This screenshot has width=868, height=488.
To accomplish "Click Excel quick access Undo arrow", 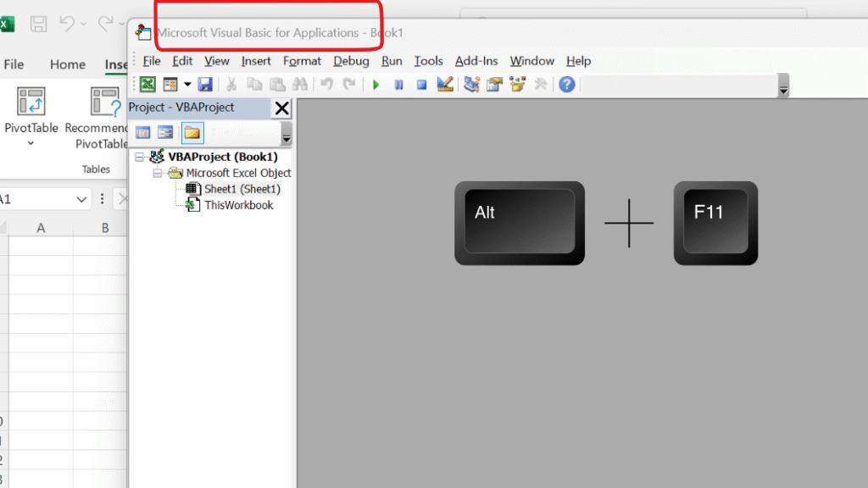I will [x=67, y=24].
